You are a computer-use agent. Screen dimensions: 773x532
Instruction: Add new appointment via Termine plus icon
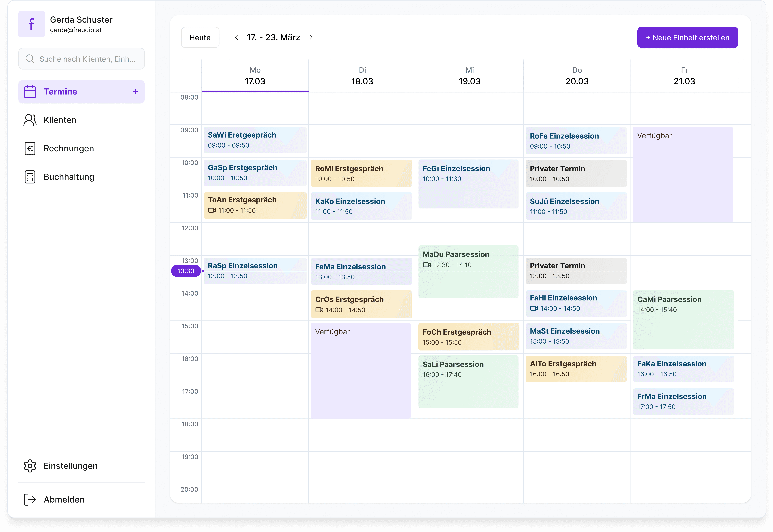click(135, 92)
